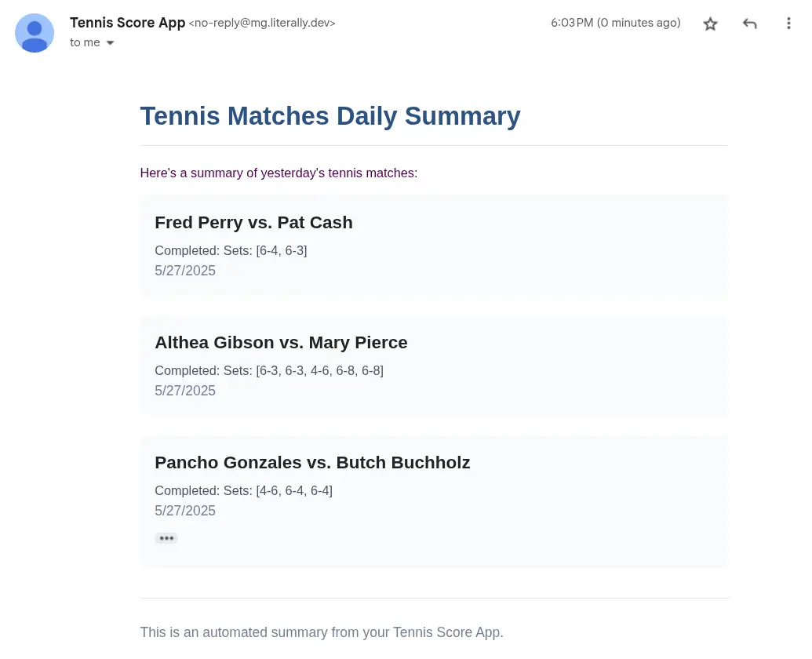Click the sender name Tennis Score App
The image size is (812, 659).
coord(127,23)
